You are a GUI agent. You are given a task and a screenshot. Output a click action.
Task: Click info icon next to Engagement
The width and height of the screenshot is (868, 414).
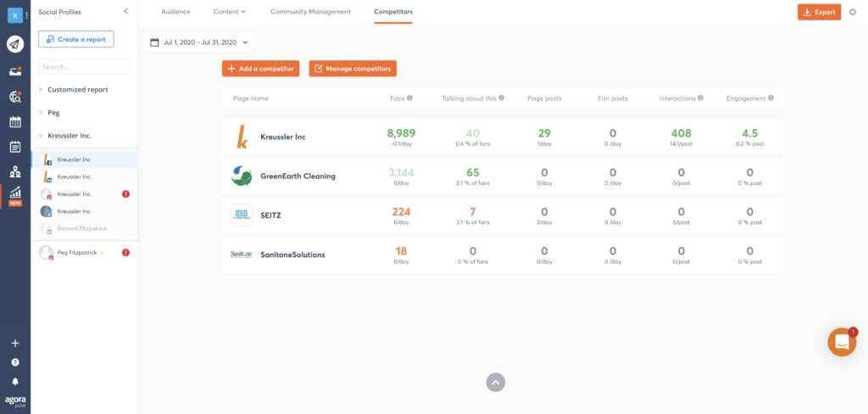coord(771,98)
